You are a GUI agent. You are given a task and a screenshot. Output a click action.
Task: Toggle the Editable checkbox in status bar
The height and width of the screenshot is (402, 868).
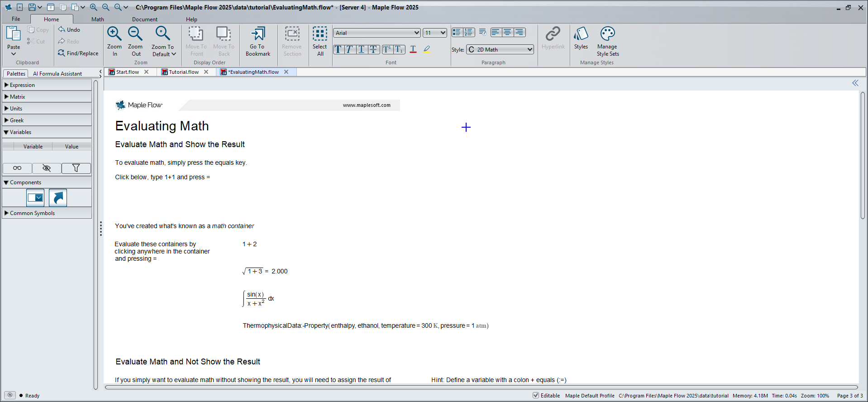(x=536, y=395)
